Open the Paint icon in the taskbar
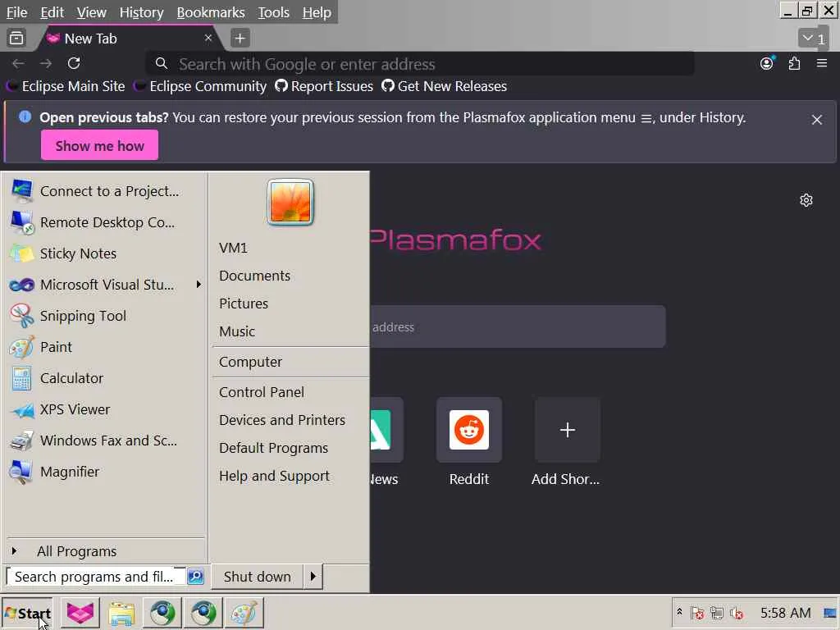 click(x=244, y=613)
